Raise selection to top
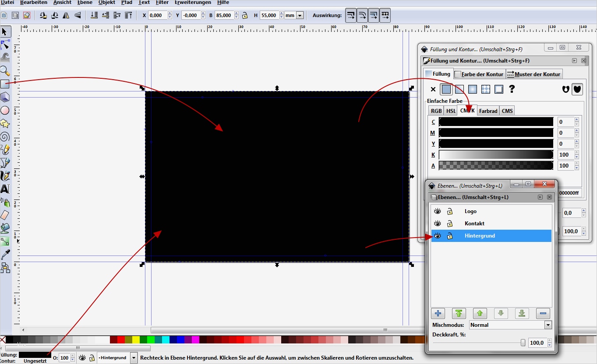Image resolution: width=597 pixels, height=364 pixels. [128, 15]
